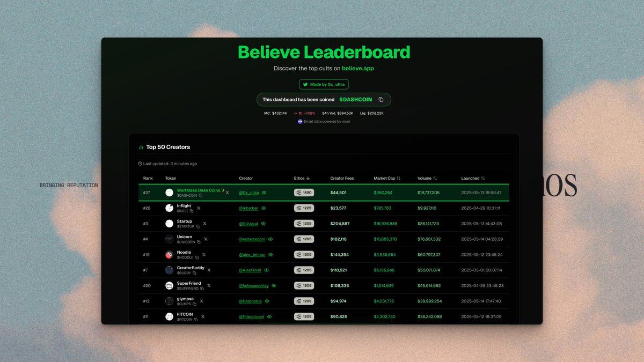Viewport: 644px width, 362px height.
Task: Click the eye icon next to @frizzaud
Action: (264, 224)
